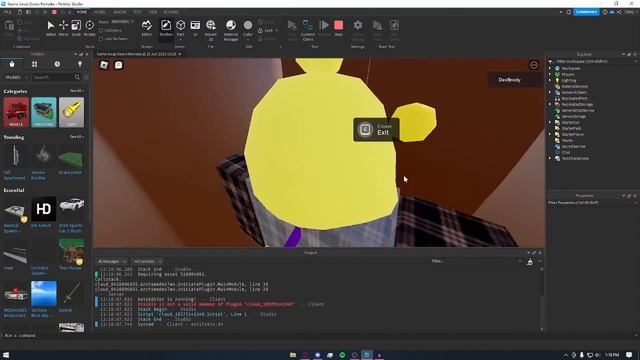Open the Toolbox Creations lightbulb tab
640x360 pixels.
(x=80, y=64)
